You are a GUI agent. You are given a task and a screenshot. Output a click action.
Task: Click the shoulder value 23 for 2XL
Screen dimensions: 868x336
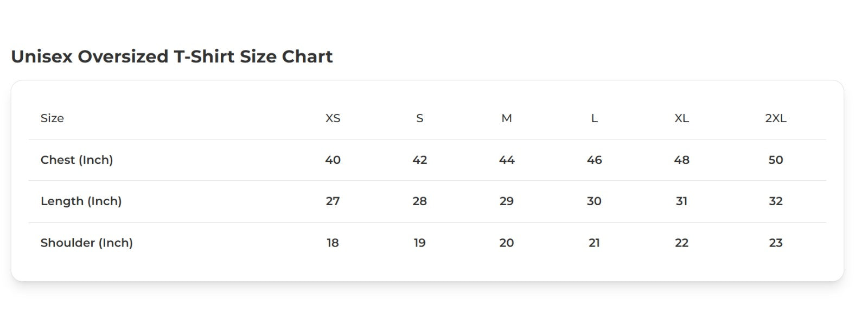click(x=775, y=243)
